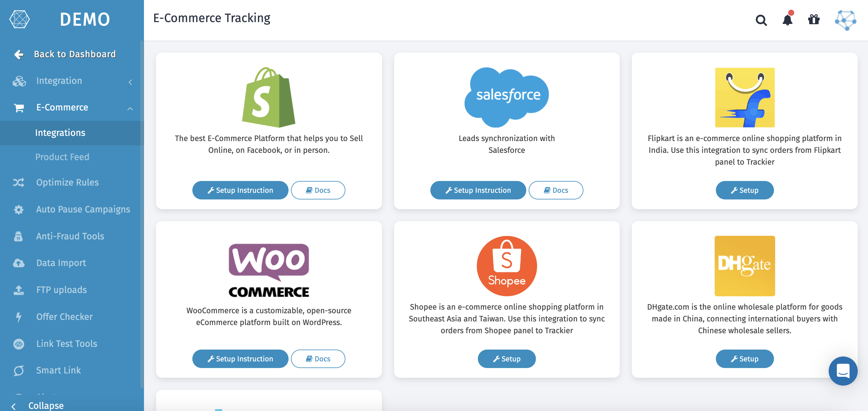Image resolution: width=868 pixels, height=411 pixels.
Task: Go to Optimize Rules
Action: [x=67, y=182]
